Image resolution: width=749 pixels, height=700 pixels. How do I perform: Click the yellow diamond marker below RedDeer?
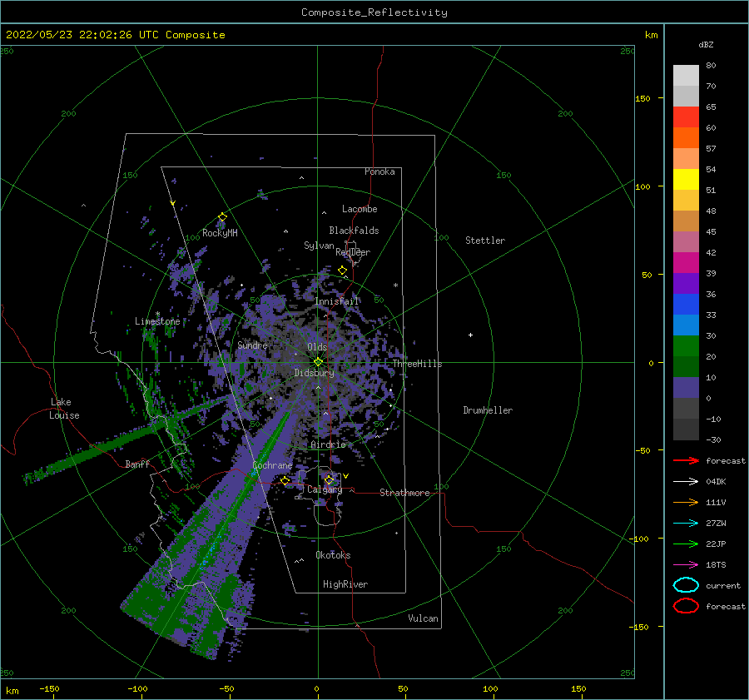pos(342,271)
